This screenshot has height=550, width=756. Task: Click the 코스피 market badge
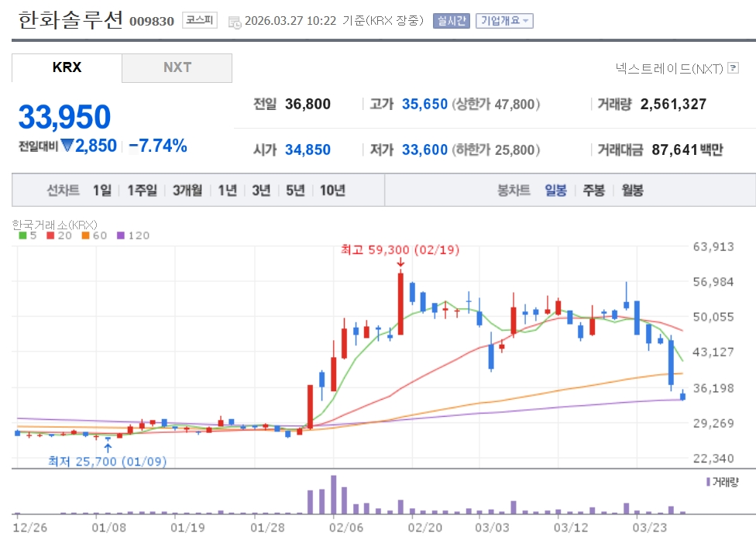click(x=201, y=21)
